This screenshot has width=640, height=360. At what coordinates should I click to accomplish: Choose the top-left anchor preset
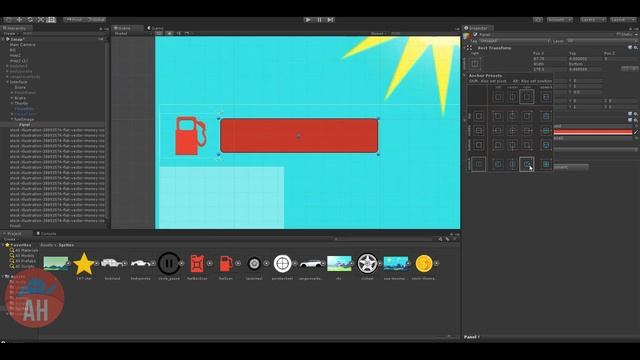pos(498,116)
